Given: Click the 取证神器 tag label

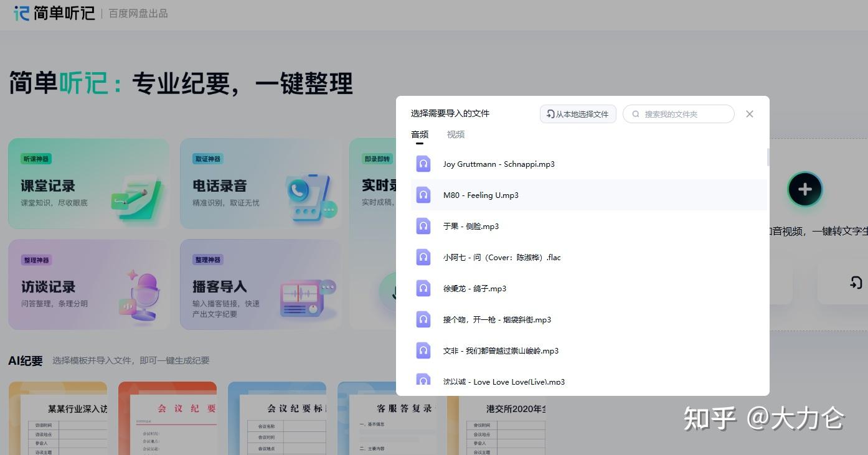Looking at the screenshot, I should pyautogui.click(x=208, y=159).
